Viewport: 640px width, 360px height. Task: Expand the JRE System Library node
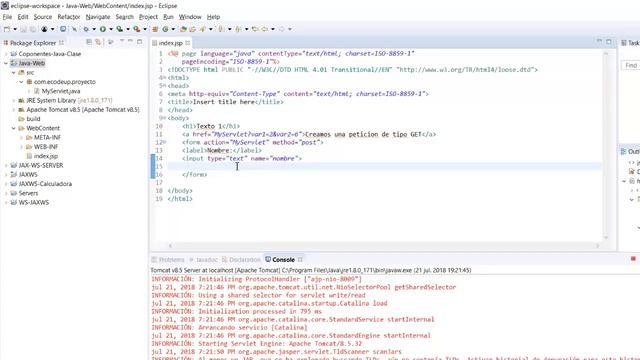click(x=13, y=100)
